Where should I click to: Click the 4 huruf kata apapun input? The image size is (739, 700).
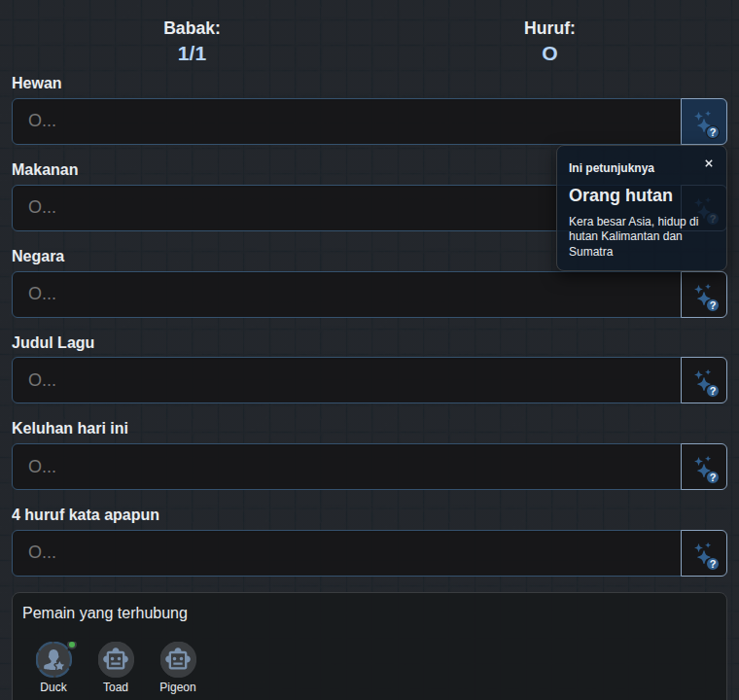(346, 553)
